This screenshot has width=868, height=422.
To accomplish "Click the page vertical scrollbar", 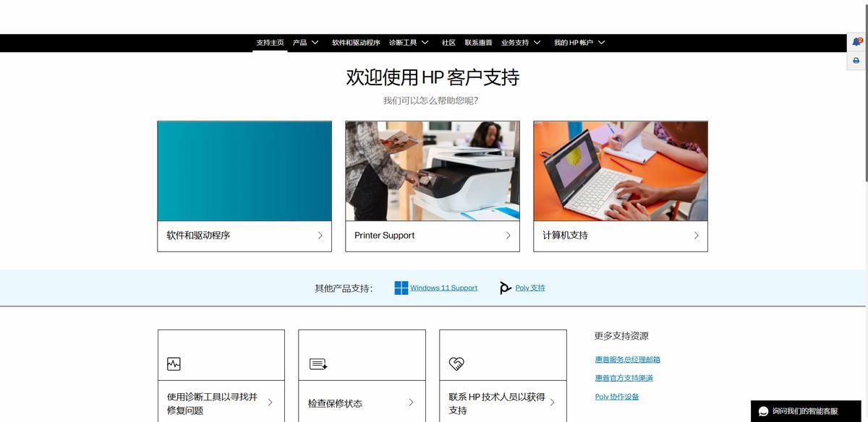I will pyautogui.click(x=865, y=108).
